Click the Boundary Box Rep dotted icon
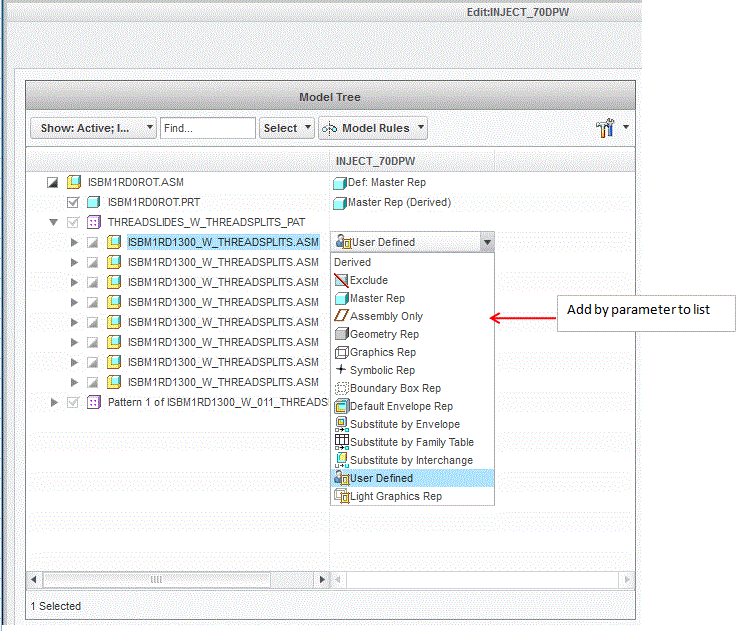This screenshot has width=739, height=631. [341, 388]
